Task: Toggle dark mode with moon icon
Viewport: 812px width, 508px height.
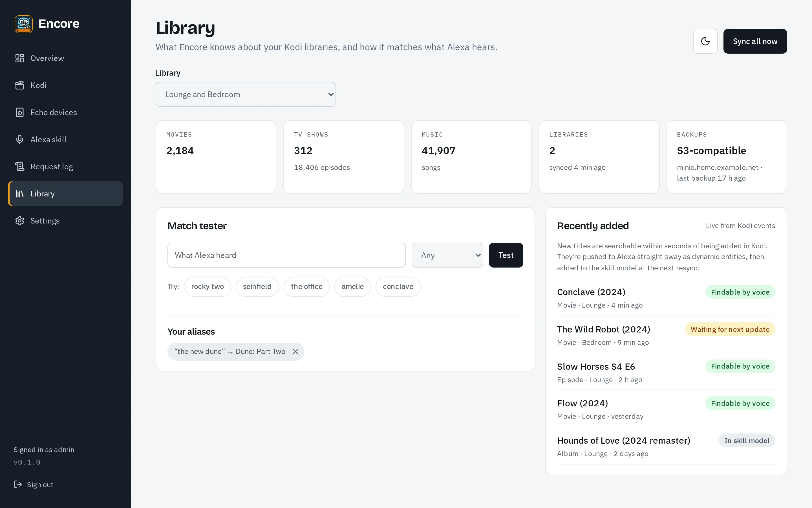Action: pyautogui.click(x=705, y=41)
